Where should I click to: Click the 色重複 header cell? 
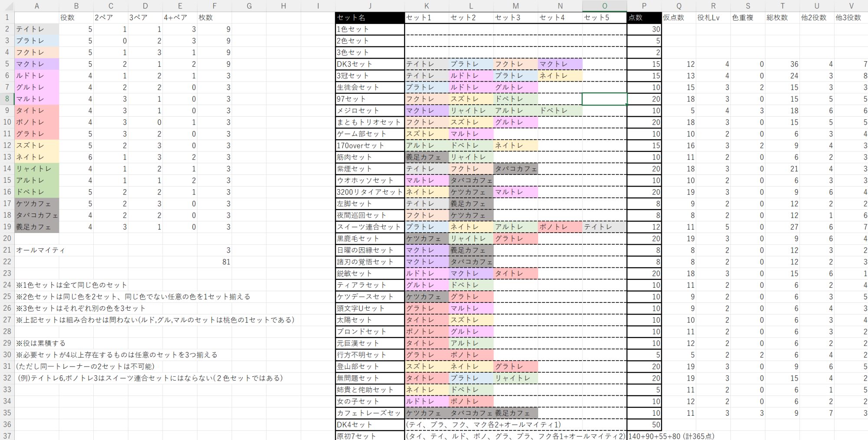[747, 18]
